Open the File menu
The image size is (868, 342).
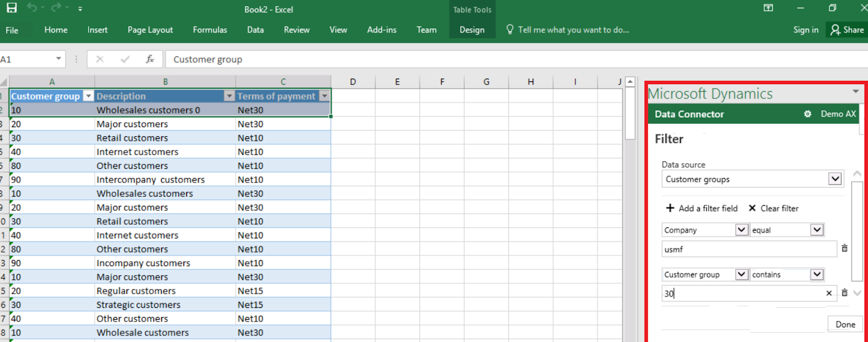click(12, 30)
